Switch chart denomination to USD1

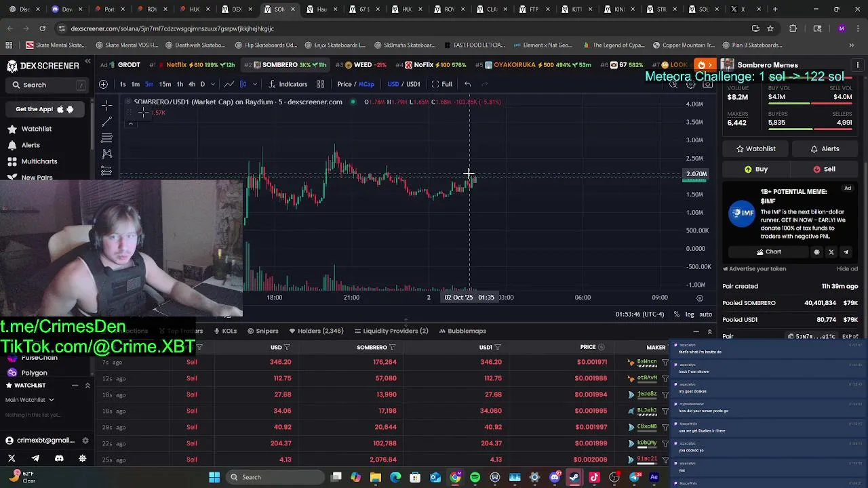tap(413, 84)
